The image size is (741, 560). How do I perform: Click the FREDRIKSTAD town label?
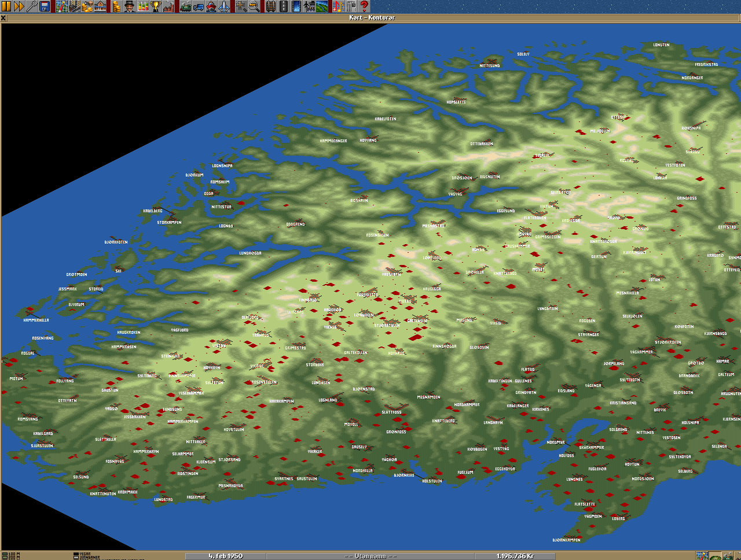[x=706, y=64]
